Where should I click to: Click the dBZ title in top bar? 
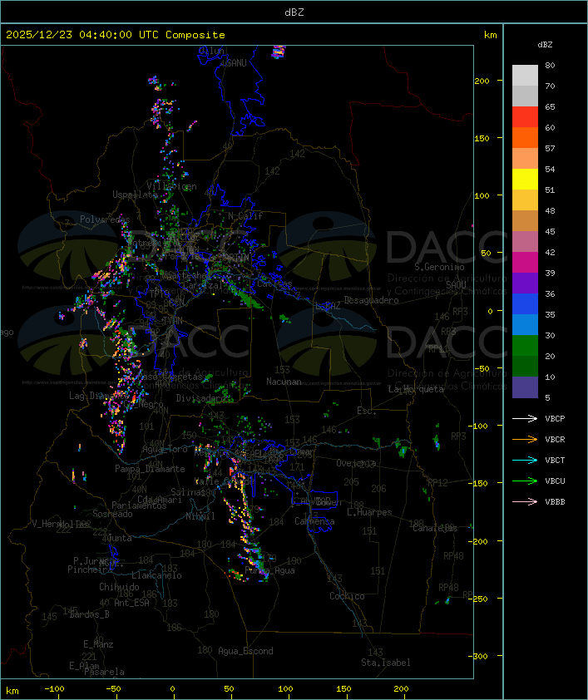pos(294,12)
